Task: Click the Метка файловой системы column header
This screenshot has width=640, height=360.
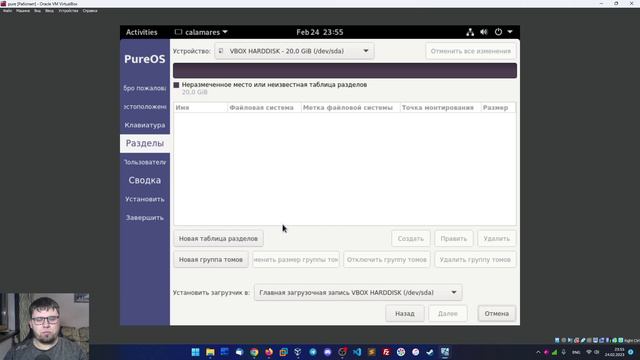Action: pos(351,107)
